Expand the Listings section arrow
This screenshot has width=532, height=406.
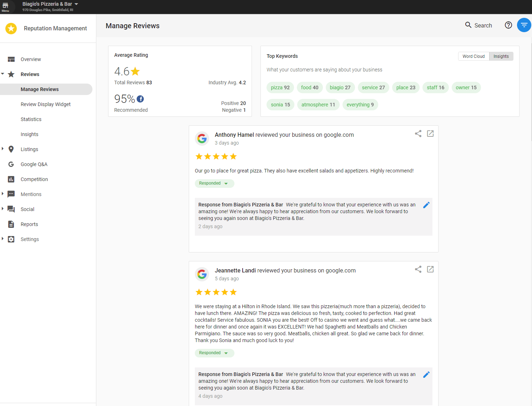tap(2, 149)
